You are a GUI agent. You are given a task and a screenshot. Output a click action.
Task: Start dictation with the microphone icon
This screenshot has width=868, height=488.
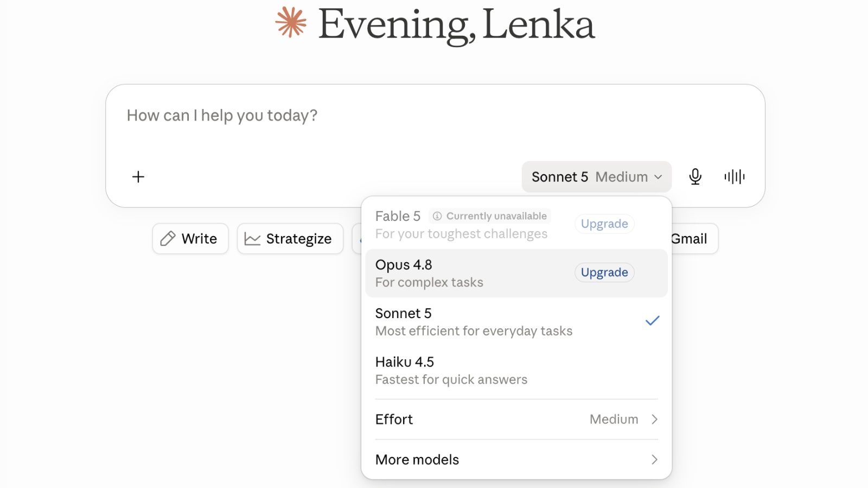click(x=695, y=176)
